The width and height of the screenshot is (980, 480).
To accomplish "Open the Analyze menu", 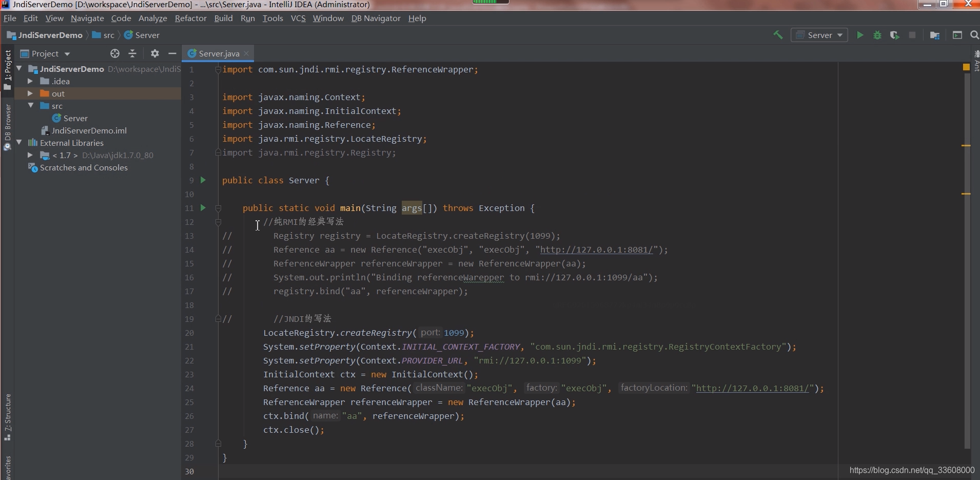I will 153,18.
